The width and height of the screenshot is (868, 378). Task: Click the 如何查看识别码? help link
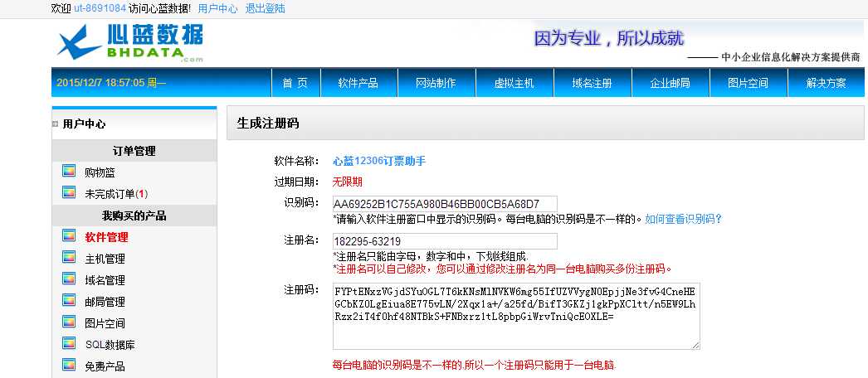[x=684, y=219]
